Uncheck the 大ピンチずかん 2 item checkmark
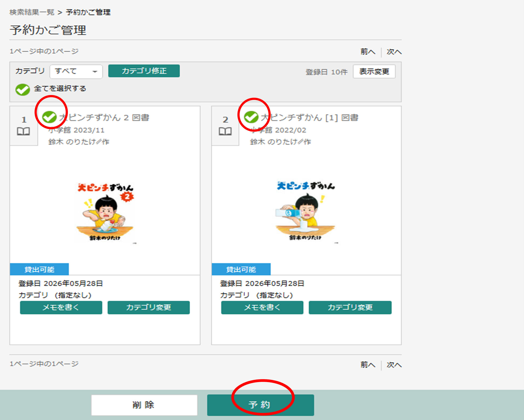The height and width of the screenshot is (420, 524). (49, 117)
